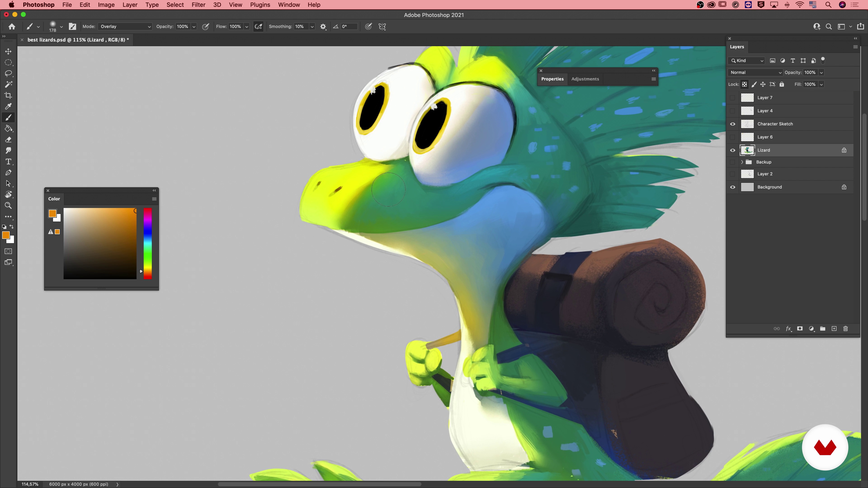868x488 pixels.
Task: Open the Edit Toolbar ellipsis
Action: (8, 217)
